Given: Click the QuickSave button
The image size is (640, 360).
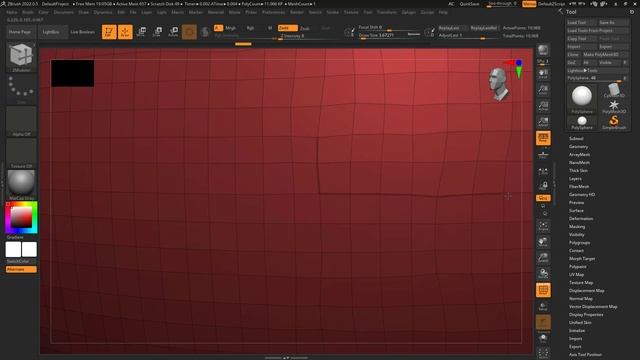Looking at the screenshot, I should (469, 4).
